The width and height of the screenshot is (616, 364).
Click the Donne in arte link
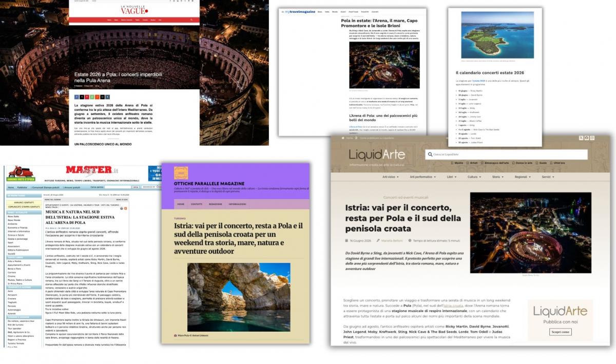point(522,163)
